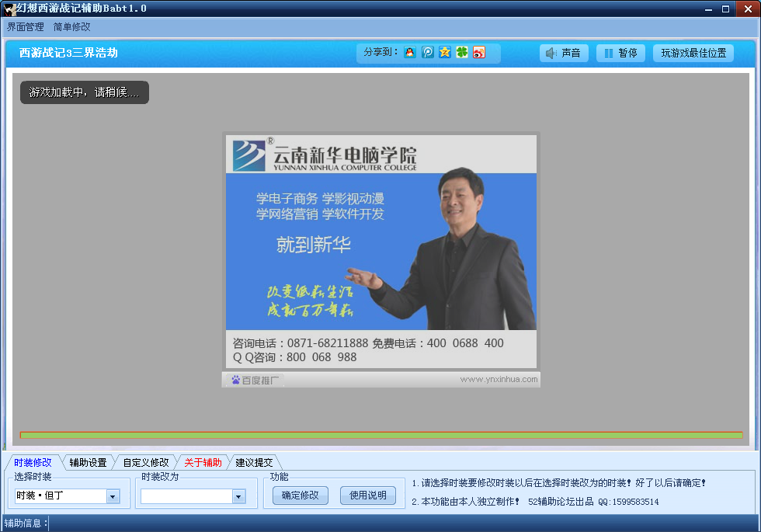The height and width of the screenshot is (532, 761).
Task: Click the 西游战记3三界浩劫 game title
Action: pyautogui.click(x=68, y=53)
